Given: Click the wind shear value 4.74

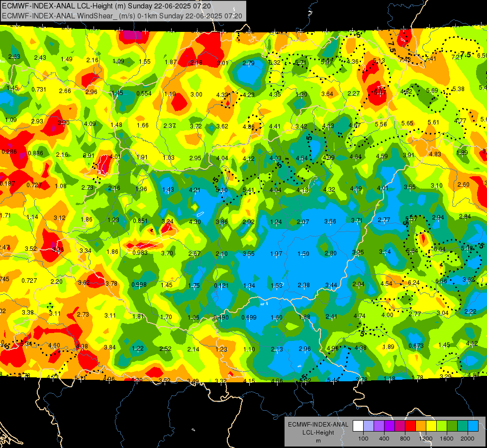Looking at the screenshot, I should [360, 316].
